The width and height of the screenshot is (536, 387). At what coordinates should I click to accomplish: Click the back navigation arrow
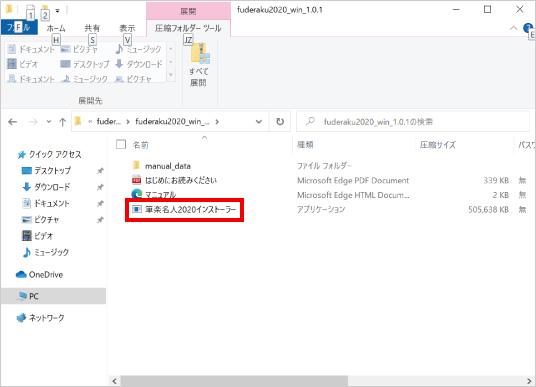(x=13, y=122)
